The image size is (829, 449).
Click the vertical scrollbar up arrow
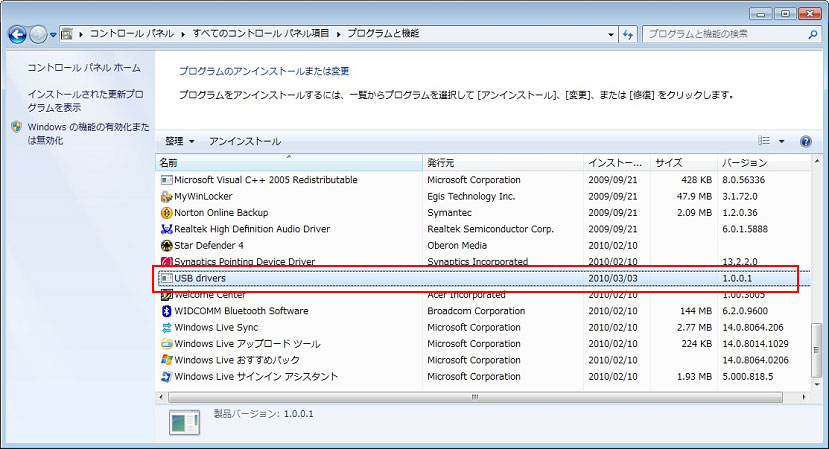817,161
